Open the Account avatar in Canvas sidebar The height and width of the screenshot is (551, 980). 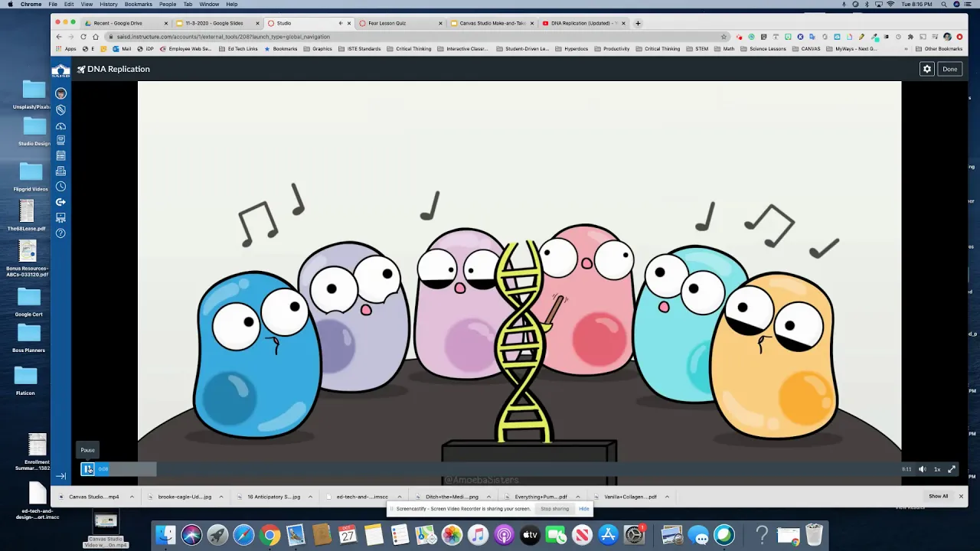60,93
